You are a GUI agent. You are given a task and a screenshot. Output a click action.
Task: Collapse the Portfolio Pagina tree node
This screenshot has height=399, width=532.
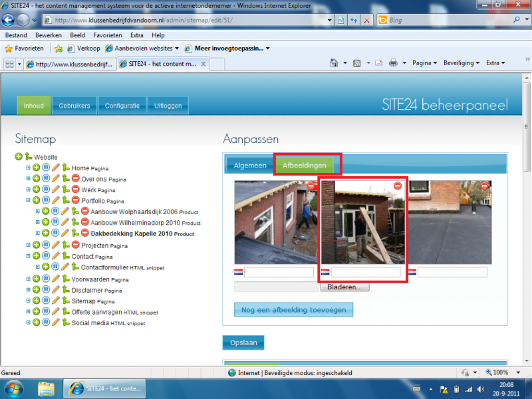pyautogui.click(x=28, y=200)
